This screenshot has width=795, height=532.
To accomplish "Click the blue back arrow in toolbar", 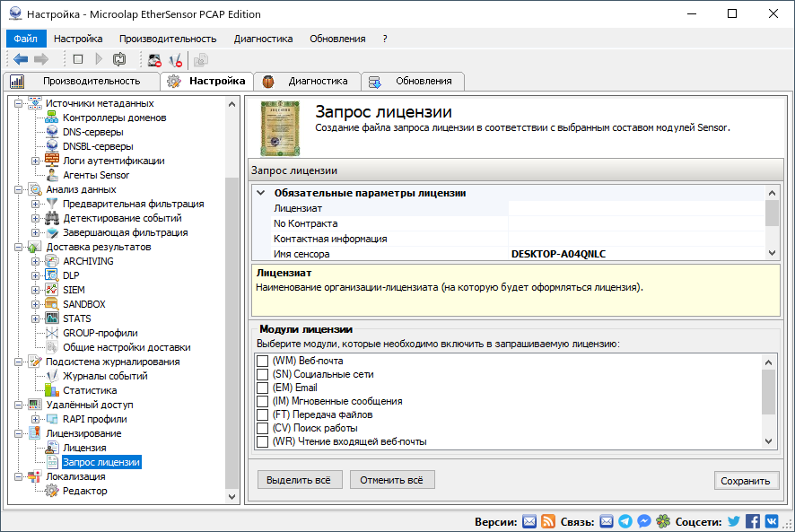I will point(21,59).
